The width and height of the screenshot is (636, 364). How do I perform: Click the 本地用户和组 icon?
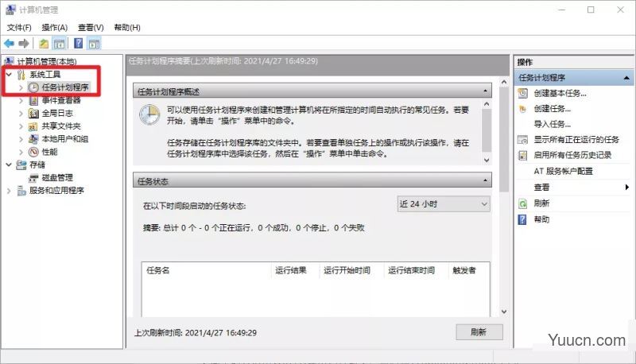[x=33, y=139]
